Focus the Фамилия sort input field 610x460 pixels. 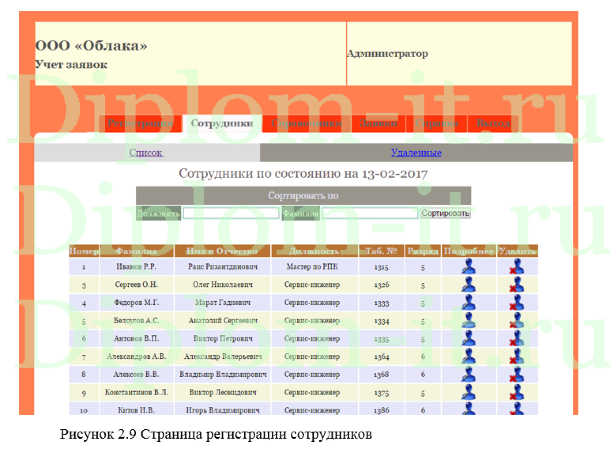coord(368,213)
